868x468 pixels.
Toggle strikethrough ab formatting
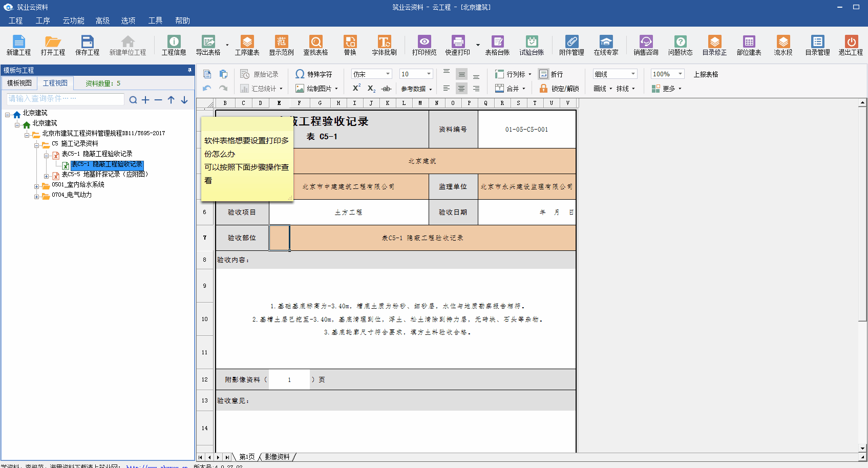pyautogui.click(x=387, y=89)
